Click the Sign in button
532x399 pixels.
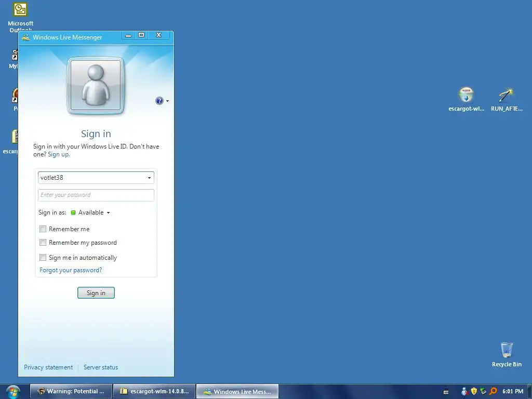coord(96,293)
